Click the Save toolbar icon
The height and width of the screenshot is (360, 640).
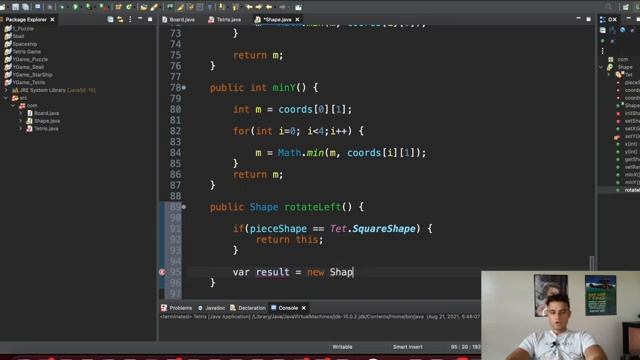point(16,7)
